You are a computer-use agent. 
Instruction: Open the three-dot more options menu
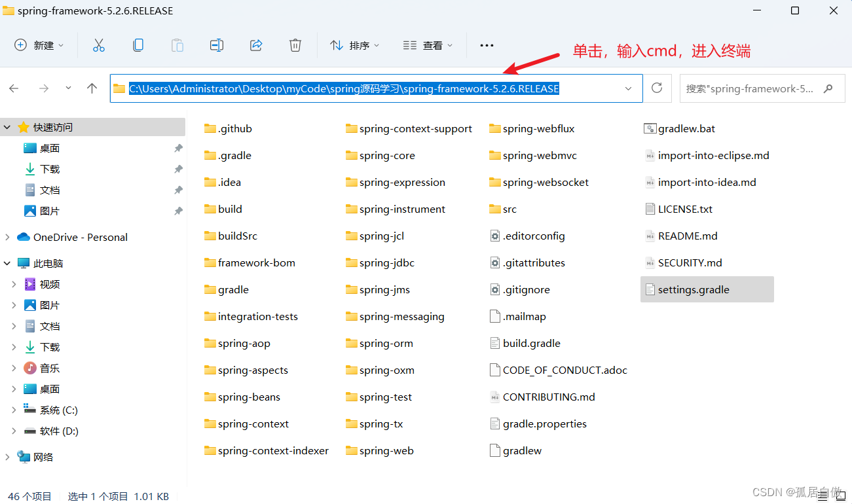coord(487,45)
